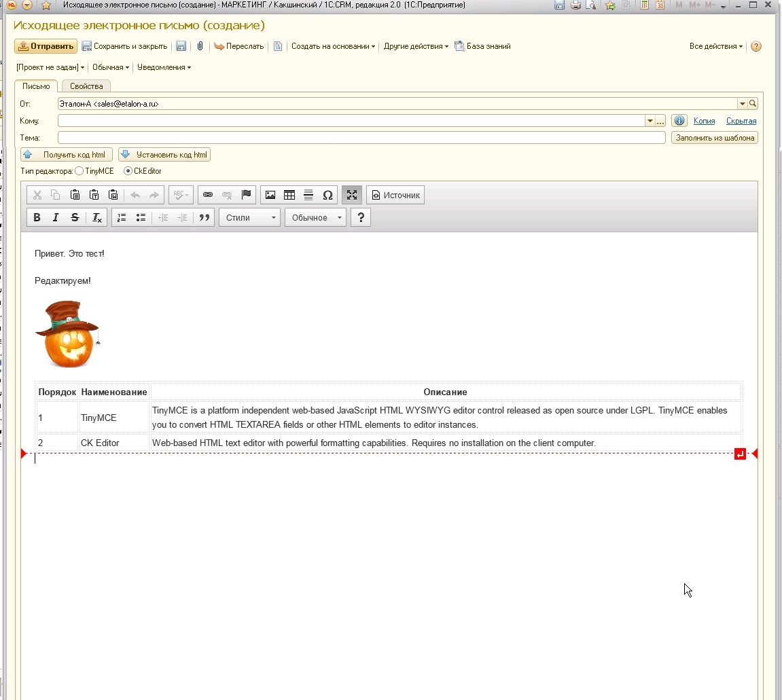Toggle the maximize editor button

click(351, 195)
